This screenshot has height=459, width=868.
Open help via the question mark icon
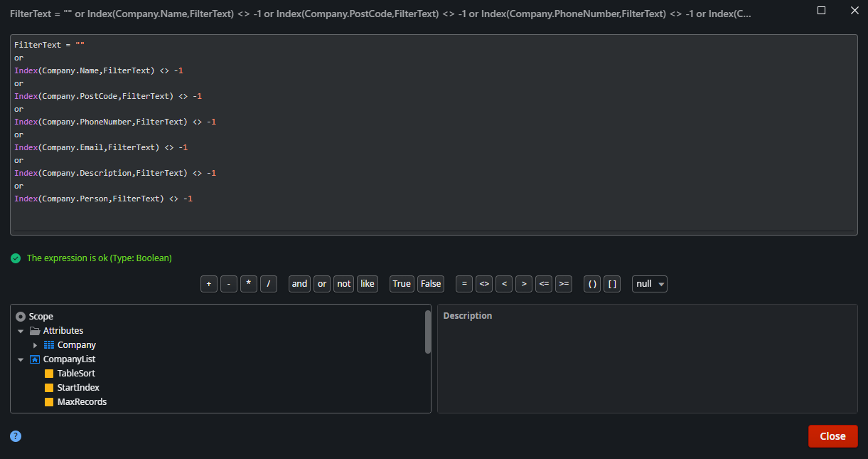click(15, 436)
